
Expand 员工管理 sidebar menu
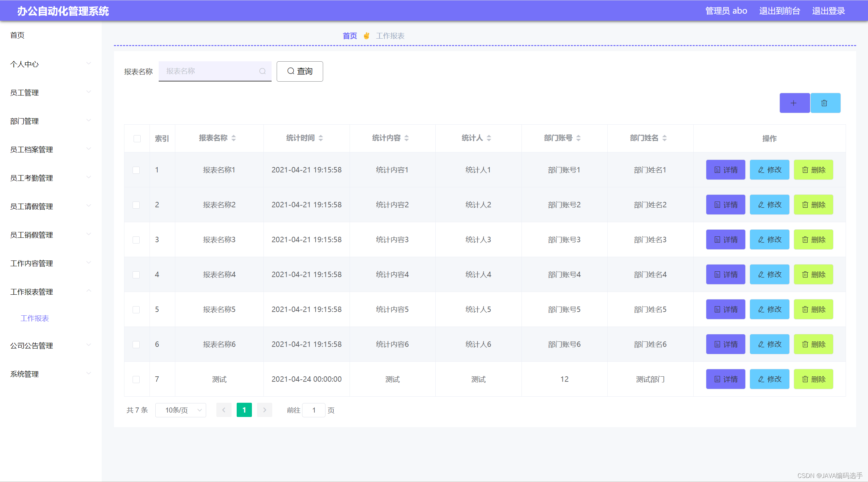(51, 92)
